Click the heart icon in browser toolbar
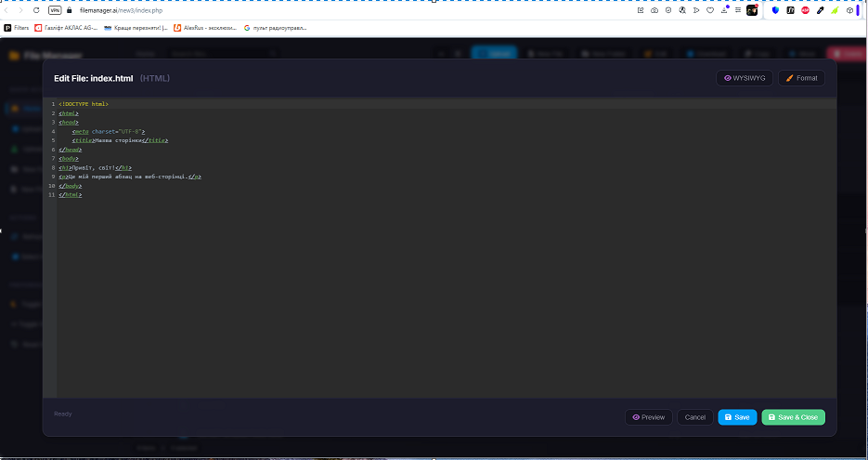Viewport: 868px width, 460px height. tap(710, 10)
